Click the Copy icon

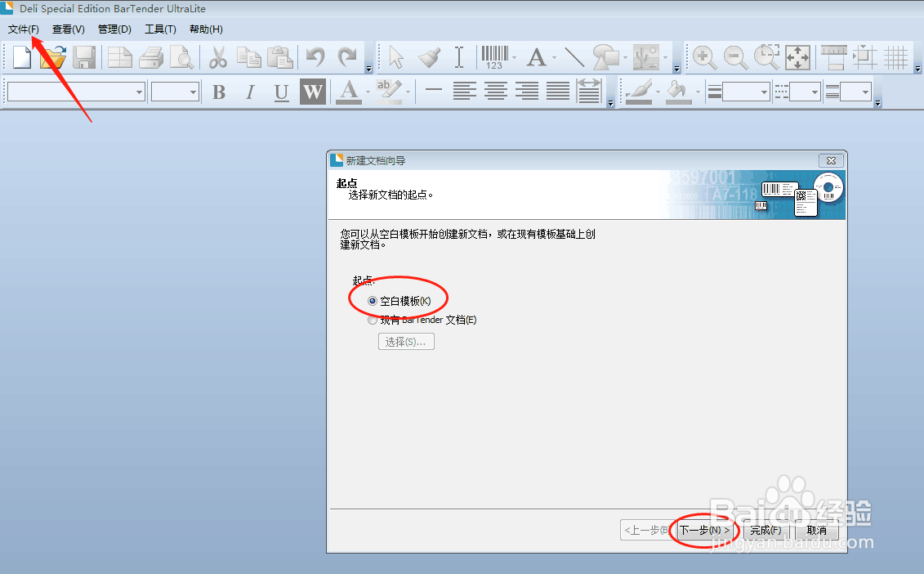click(x=248, y=57)
